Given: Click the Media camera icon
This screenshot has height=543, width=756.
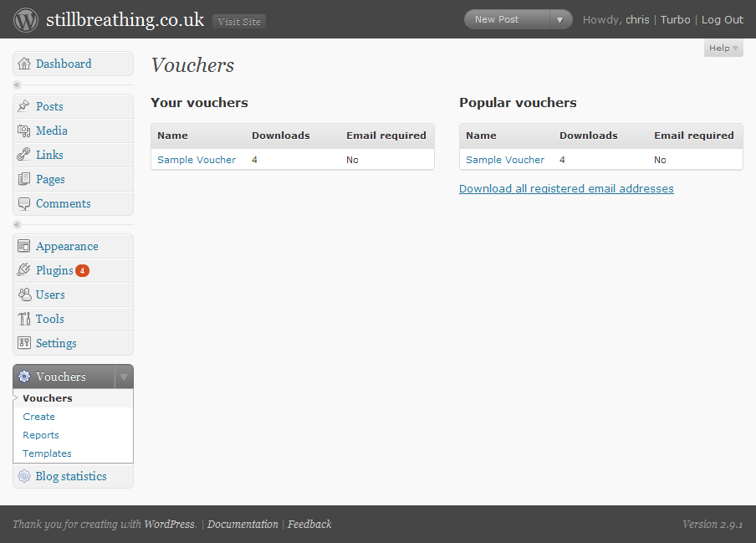Looking at the screenshot, I should (x=23, y=131).
